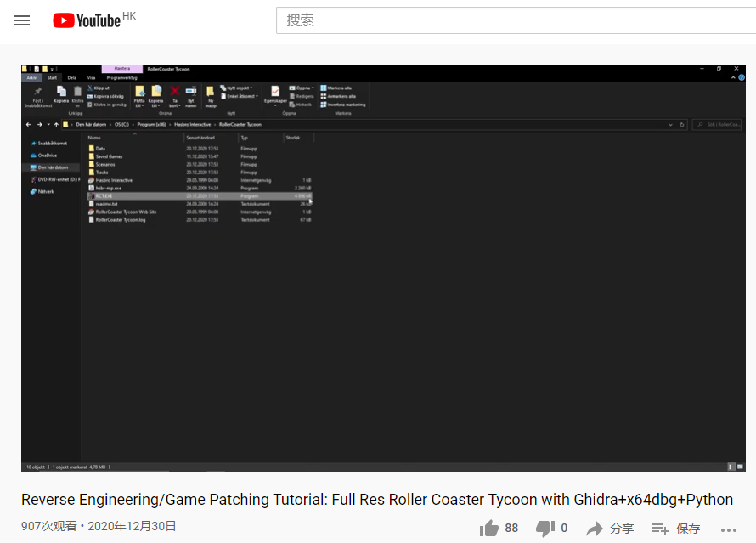Click Klistra in genväg in ribbon
Viewport: 756px width, 543px height.
pyautogui.click(x=106, y=105)
